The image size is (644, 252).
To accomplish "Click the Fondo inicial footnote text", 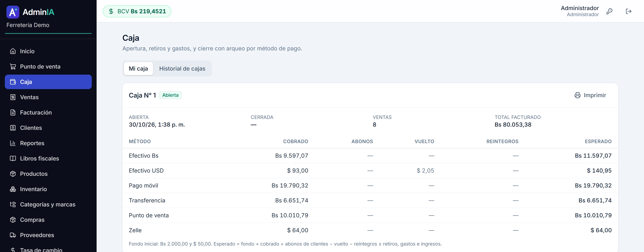I will (285, 244).
